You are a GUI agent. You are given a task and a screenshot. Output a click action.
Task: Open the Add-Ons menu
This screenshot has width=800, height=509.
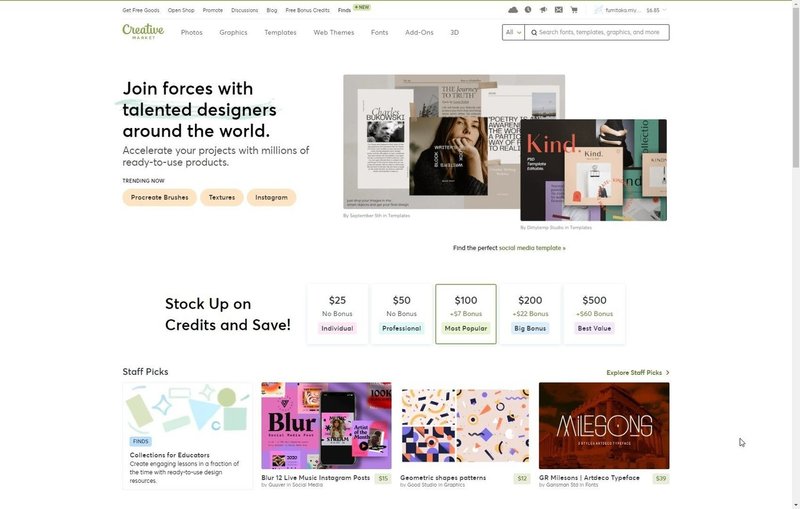(x=419, y=32)
